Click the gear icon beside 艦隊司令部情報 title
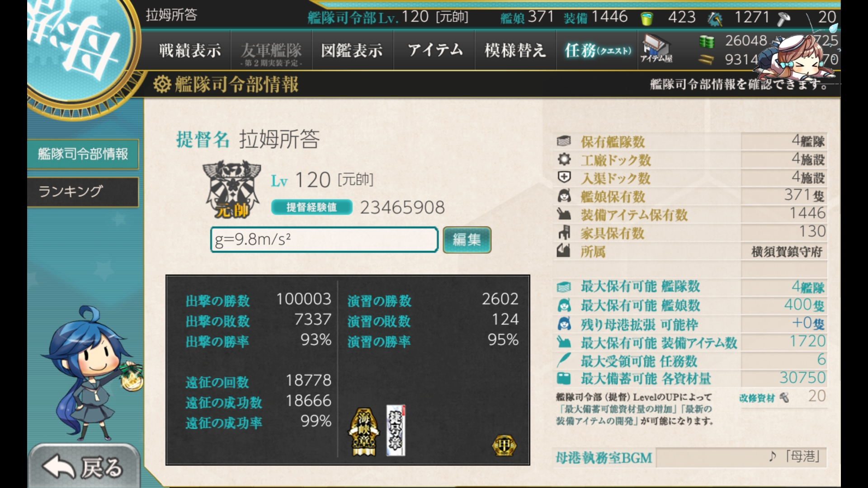 pos(162,84)
